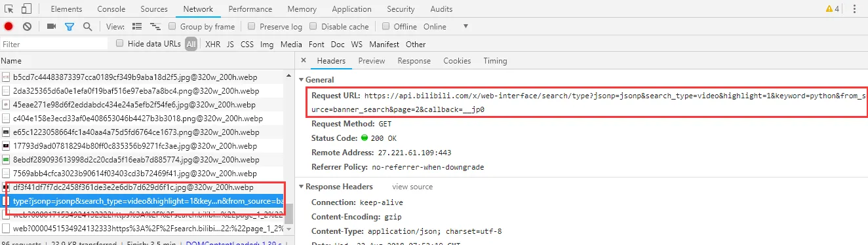Filter requests by CSS type
Screen dimensions: 868x245
point(247,44)
